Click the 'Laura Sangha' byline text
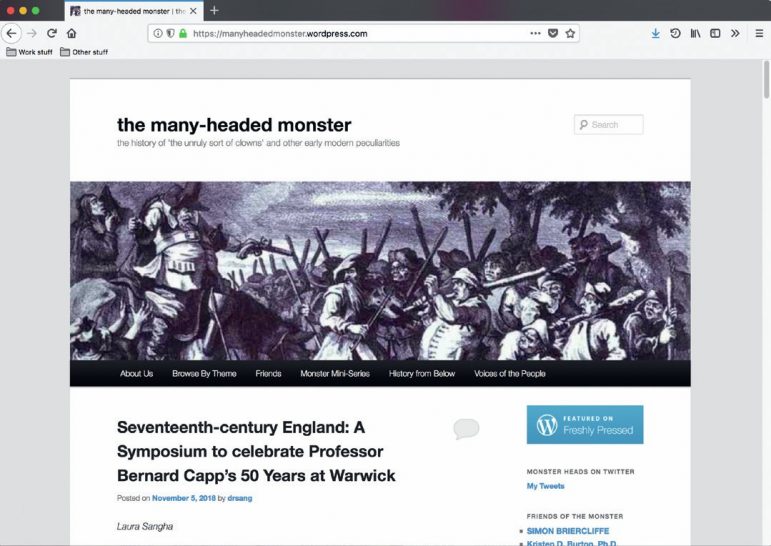The image size is (771, 546). pos(145,526)
